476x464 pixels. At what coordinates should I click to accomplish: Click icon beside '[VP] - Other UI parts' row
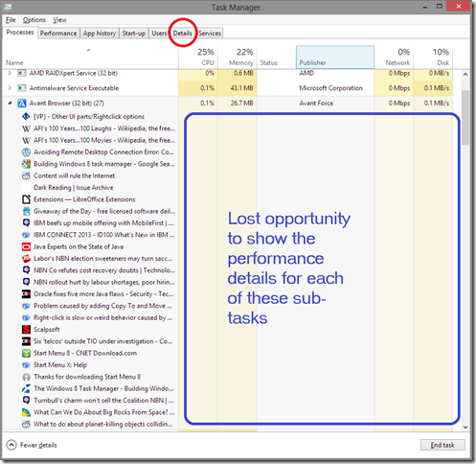click(x=26, y=116)
